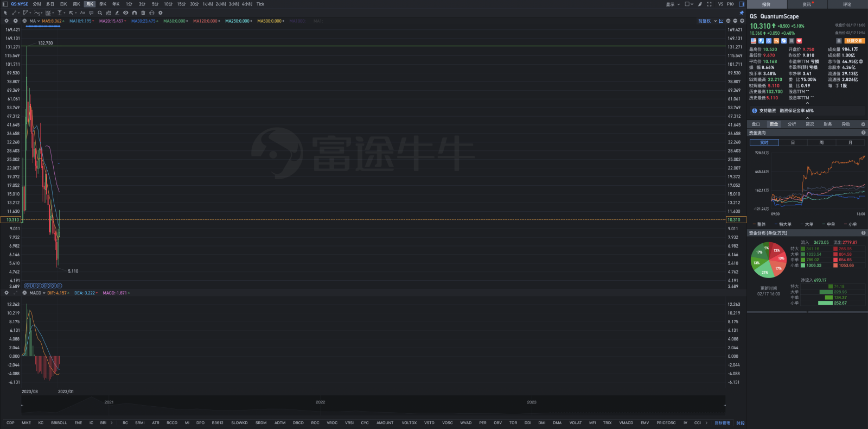Click 快捷交易 quick trade button

855,41
